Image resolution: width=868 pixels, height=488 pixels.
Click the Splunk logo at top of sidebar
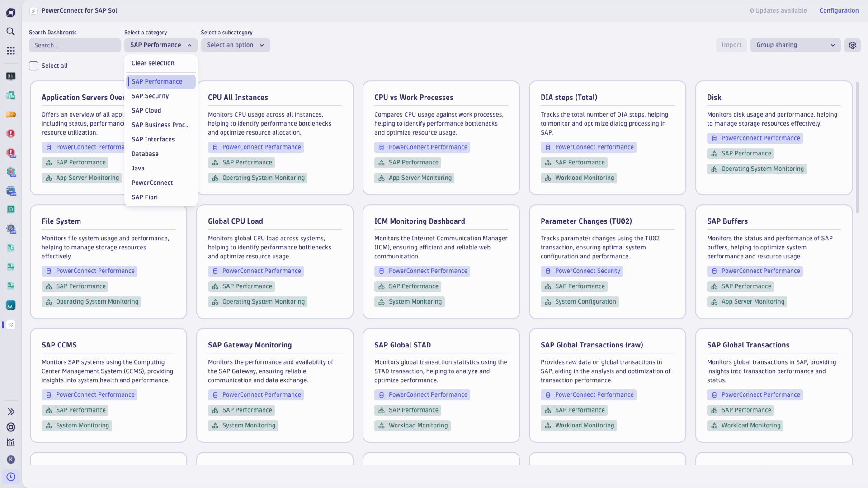click(11, 12)
